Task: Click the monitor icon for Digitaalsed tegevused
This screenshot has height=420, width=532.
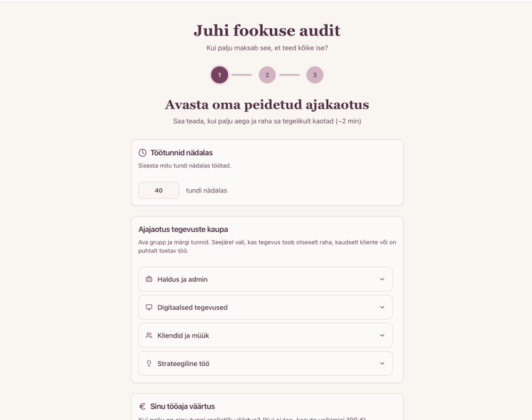Action: tap(149, 307)
